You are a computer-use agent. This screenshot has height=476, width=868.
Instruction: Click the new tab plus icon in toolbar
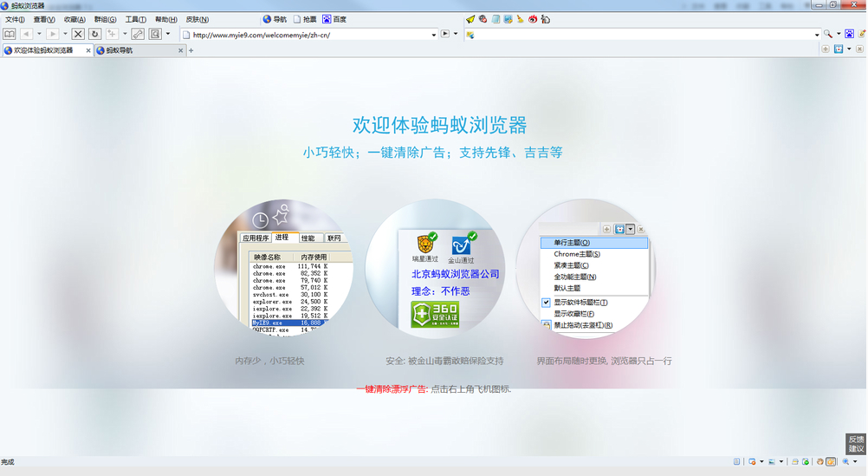tap(112, 35)
